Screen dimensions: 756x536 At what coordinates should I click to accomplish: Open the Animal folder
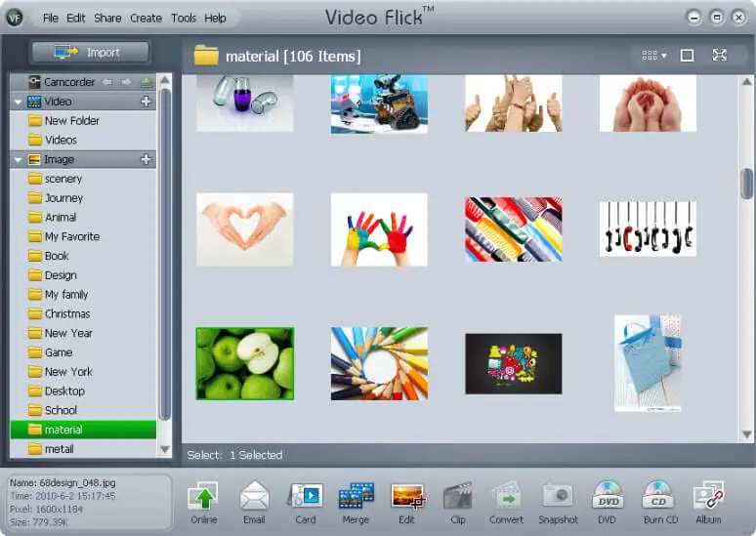coord(83,218)
